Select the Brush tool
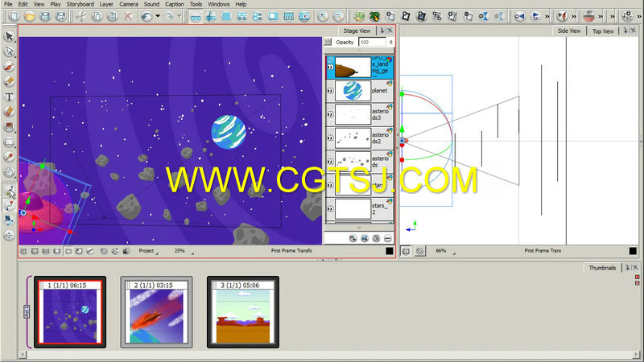Image resolution: width=644 pixels, height=362 pixels. [9, 67]
